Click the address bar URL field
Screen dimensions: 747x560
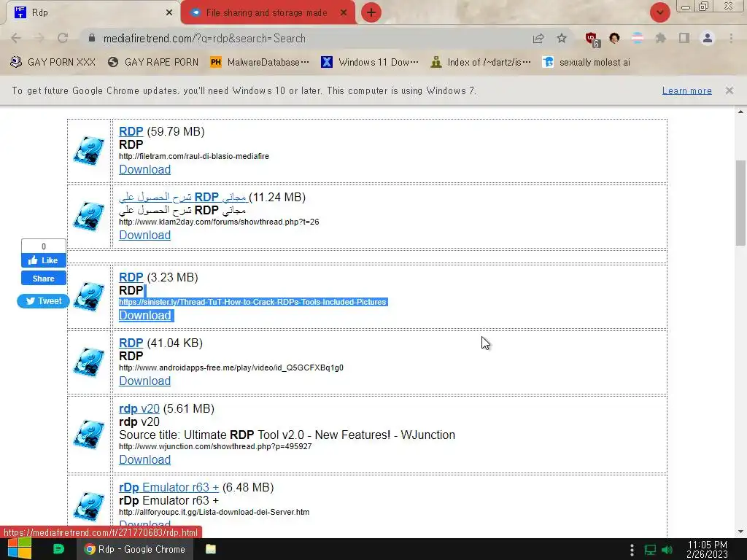coord(305,39)
